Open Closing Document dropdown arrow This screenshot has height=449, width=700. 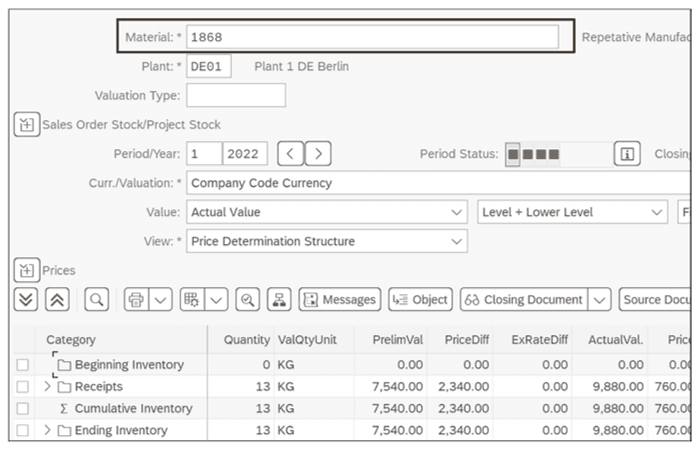(600, 299)
